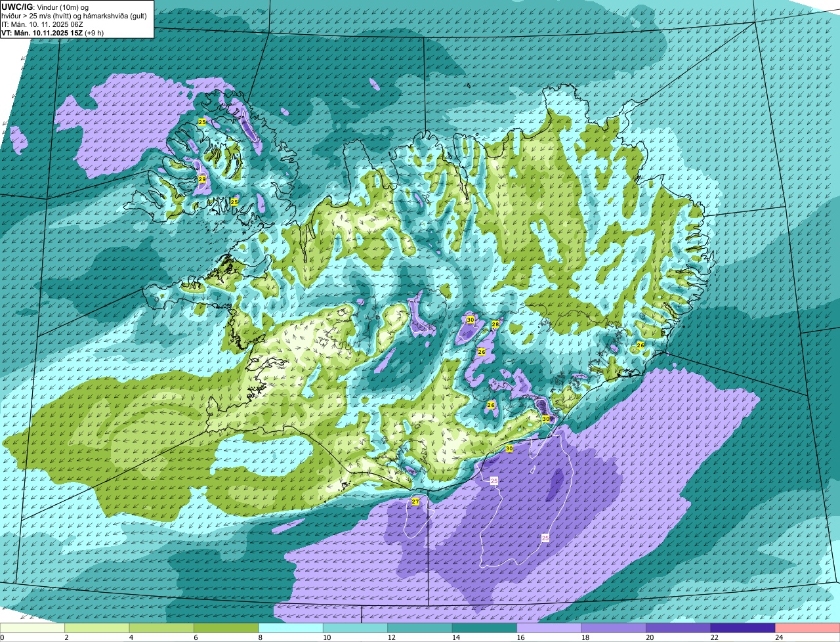Click the yellow 29 gust label

[x=202, y=179]
